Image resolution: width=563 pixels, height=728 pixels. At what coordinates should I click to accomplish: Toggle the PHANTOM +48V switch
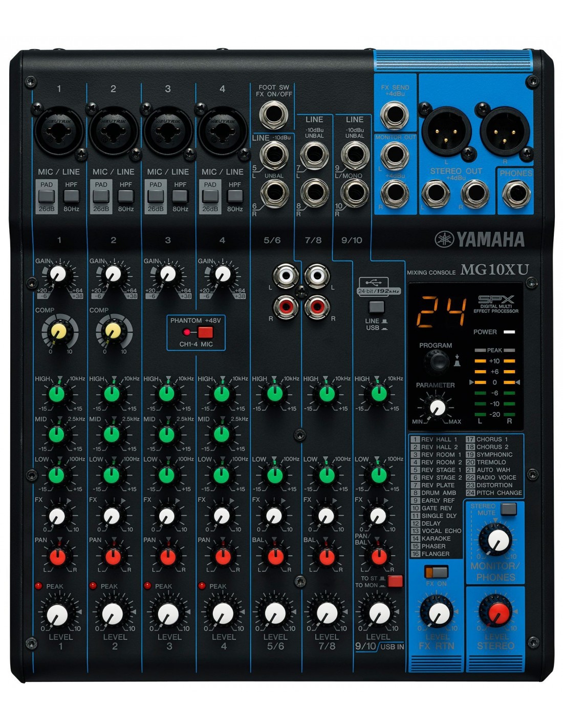click(205, 332)
